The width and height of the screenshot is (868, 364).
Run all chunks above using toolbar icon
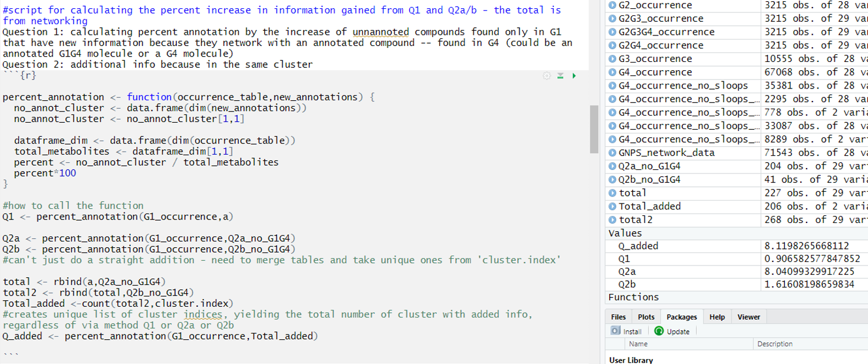(x=561, y=76)
